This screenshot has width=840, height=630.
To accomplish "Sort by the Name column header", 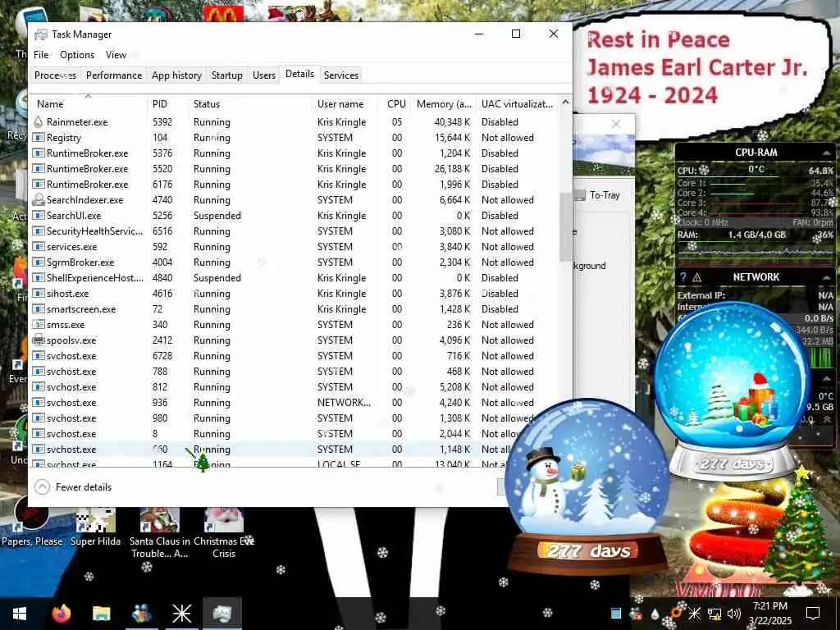I will click(x=89, y=104).
